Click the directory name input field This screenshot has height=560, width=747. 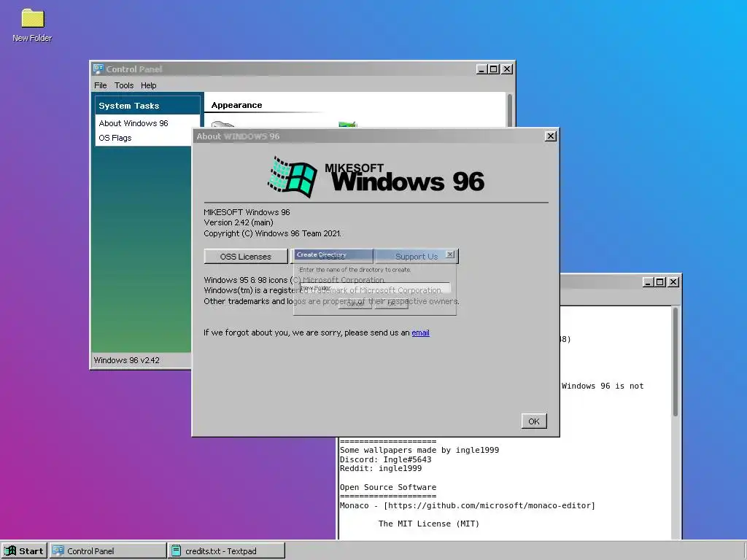[374, 287]
